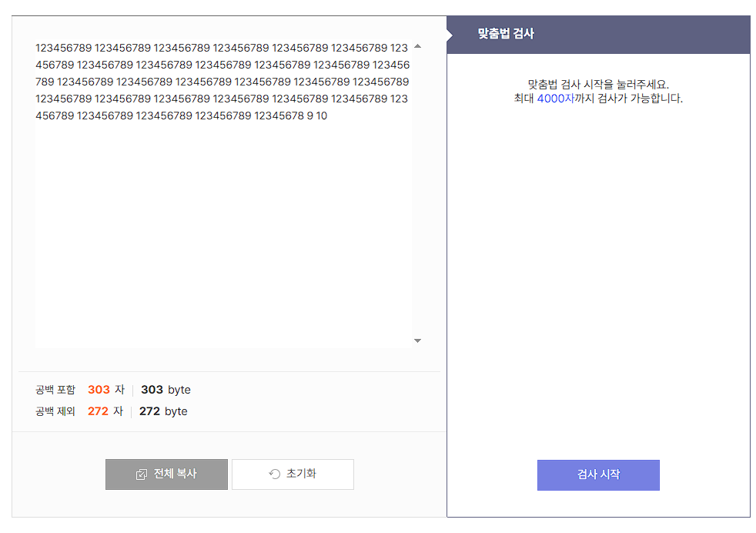Click the 공백 포함 label

click(55, 390)
